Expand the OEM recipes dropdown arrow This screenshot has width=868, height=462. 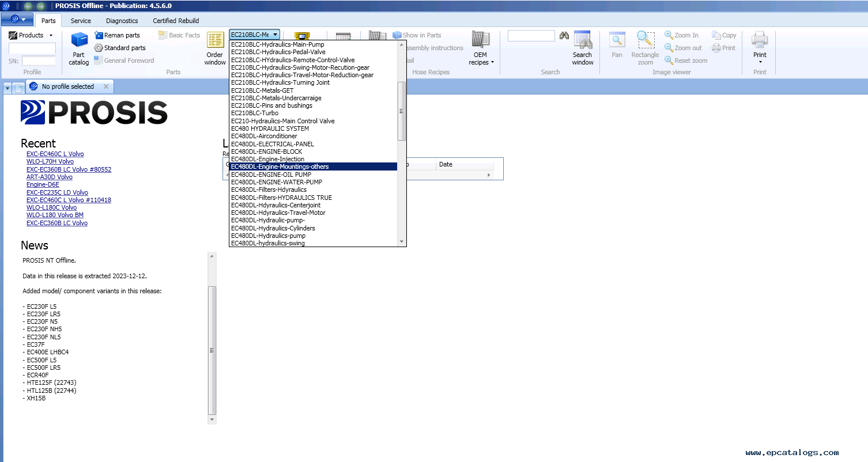(492, 63)
